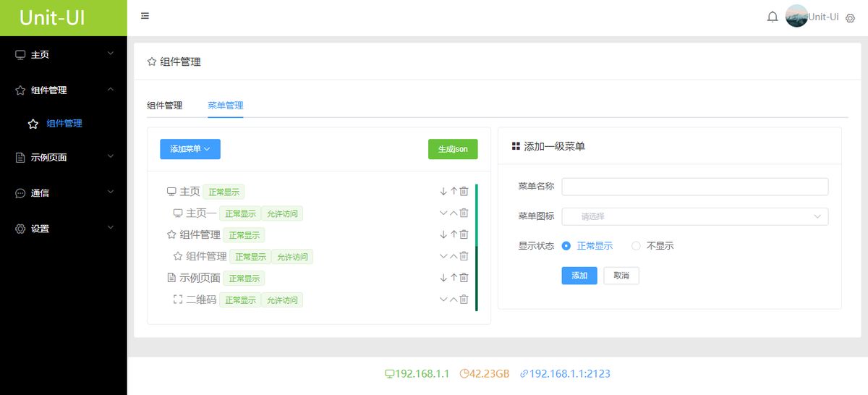Click chevron next to sidebar 示例页面
Screen dimensions: 868x395
coord(111,156)
